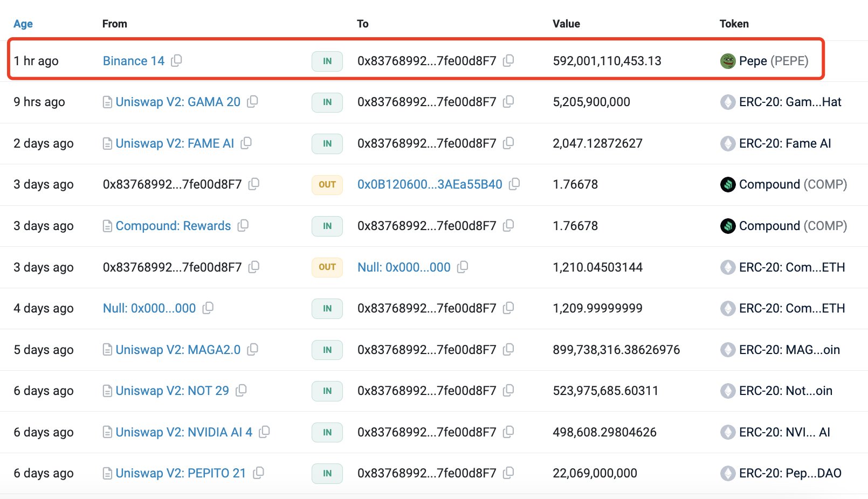Copy the Uniswap V2: GAMA 20 address

click(252, 102)
